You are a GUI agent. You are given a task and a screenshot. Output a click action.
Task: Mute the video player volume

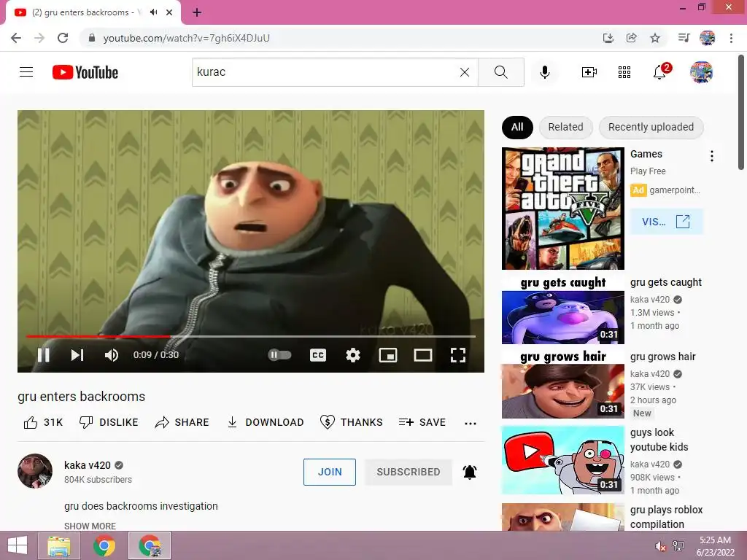click(x=112, y=355)
